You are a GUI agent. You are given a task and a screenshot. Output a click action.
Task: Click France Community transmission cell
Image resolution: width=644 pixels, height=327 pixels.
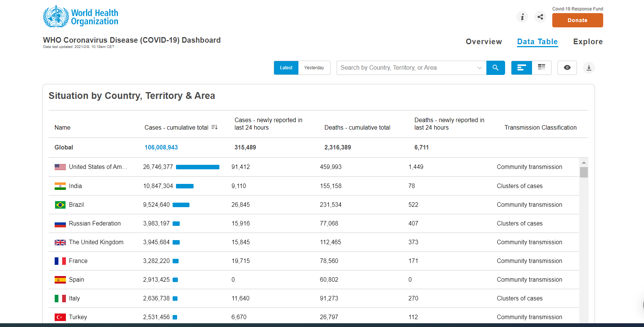(x=529, y=261)
